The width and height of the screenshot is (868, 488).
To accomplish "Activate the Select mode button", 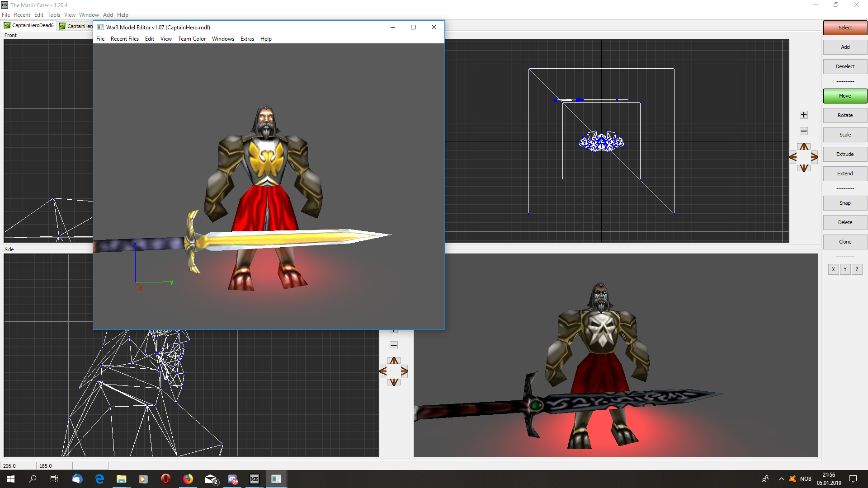I will (x=845, y=28).
